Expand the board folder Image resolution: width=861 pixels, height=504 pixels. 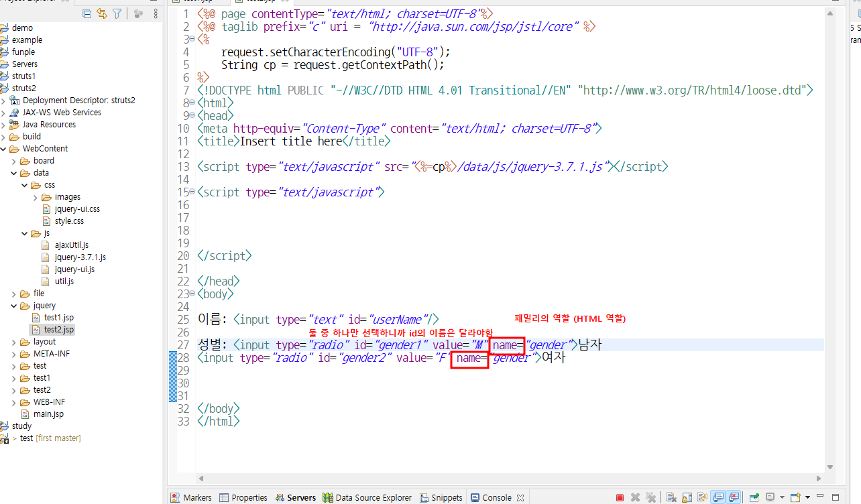point(14,161)
